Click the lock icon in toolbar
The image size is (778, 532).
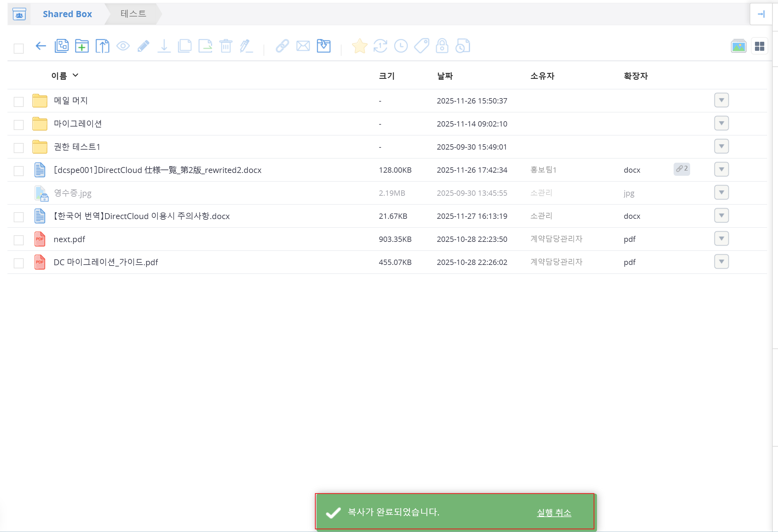(442, 46)
